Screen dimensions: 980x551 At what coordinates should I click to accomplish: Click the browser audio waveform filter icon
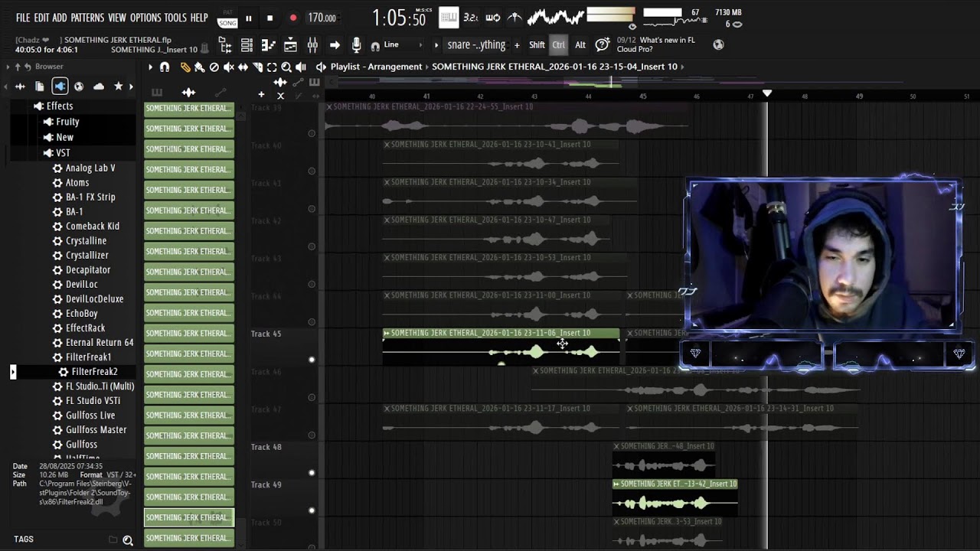point(20,86)
